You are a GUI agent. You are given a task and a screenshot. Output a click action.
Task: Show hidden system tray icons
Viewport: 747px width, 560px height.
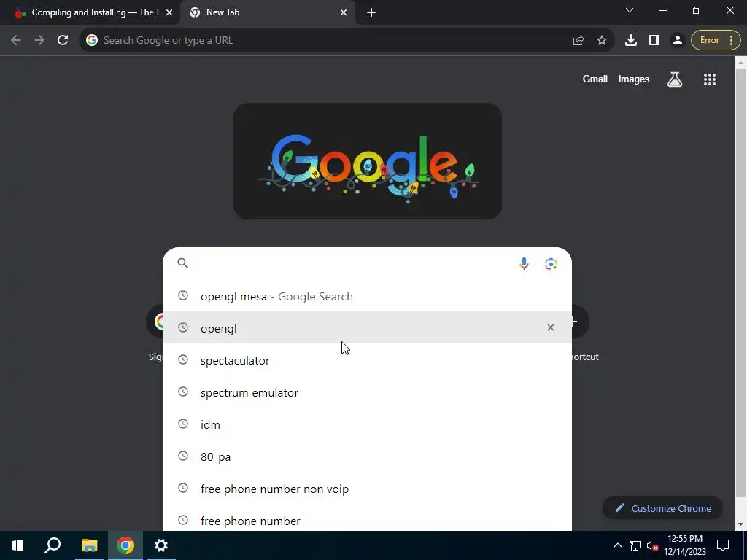[x=617, y=545]
